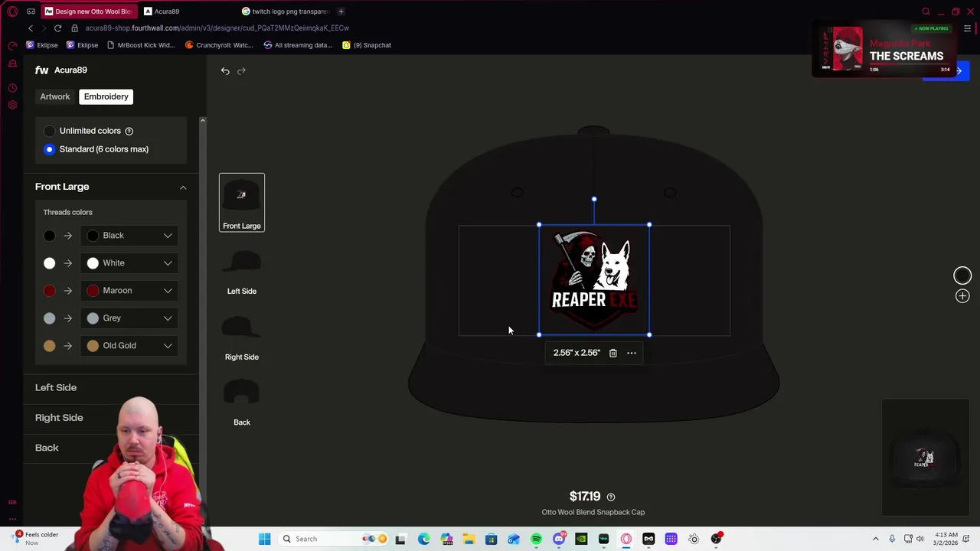Open the three-dot artwork options menu

pos(632,353)
